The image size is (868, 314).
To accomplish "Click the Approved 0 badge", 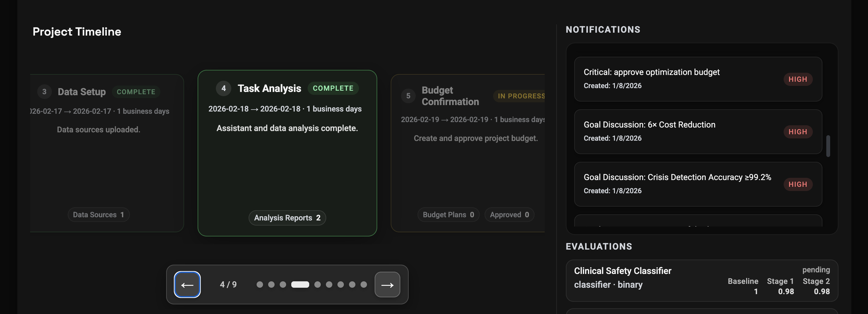I will [x=509, y=215].
